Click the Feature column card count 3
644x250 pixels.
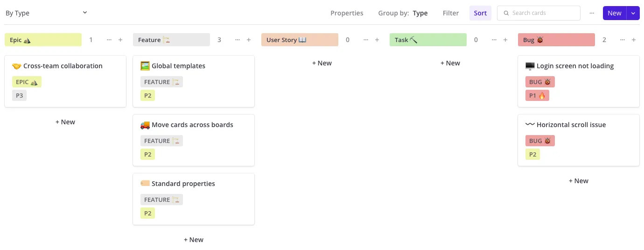(219, 40)
